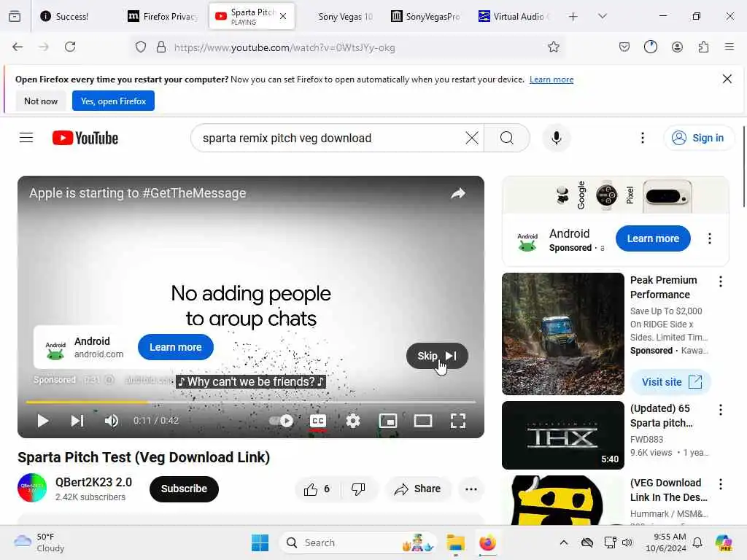Switch to the Firefox Privacy tab
Image resolution: width=747 pixels, height=560 pixels.
tap(163, 16)
